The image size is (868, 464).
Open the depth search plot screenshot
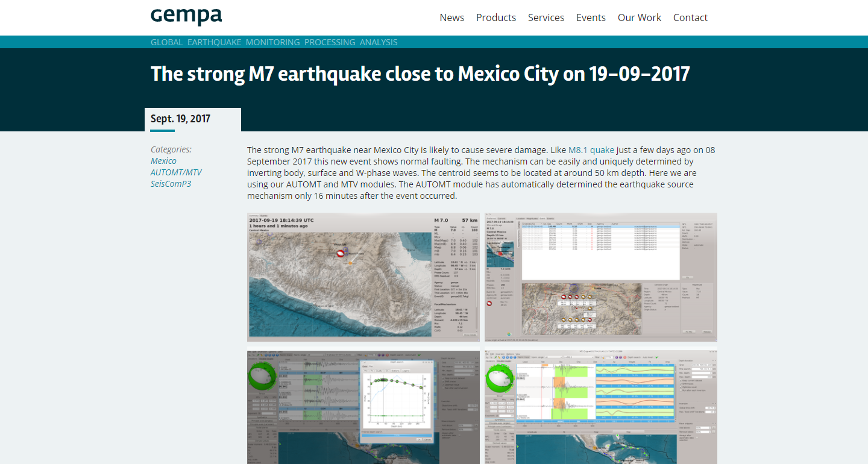click(363, 407)
